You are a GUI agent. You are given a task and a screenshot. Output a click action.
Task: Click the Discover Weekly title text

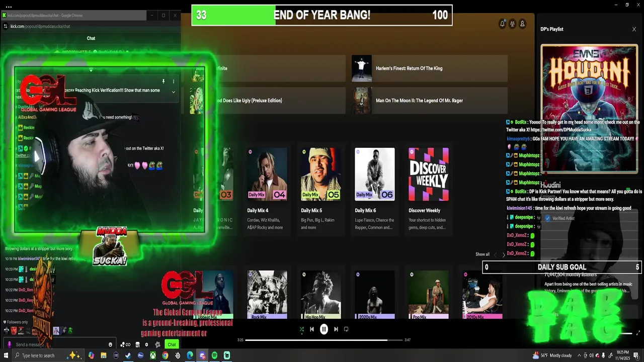(x=424, y=211)
